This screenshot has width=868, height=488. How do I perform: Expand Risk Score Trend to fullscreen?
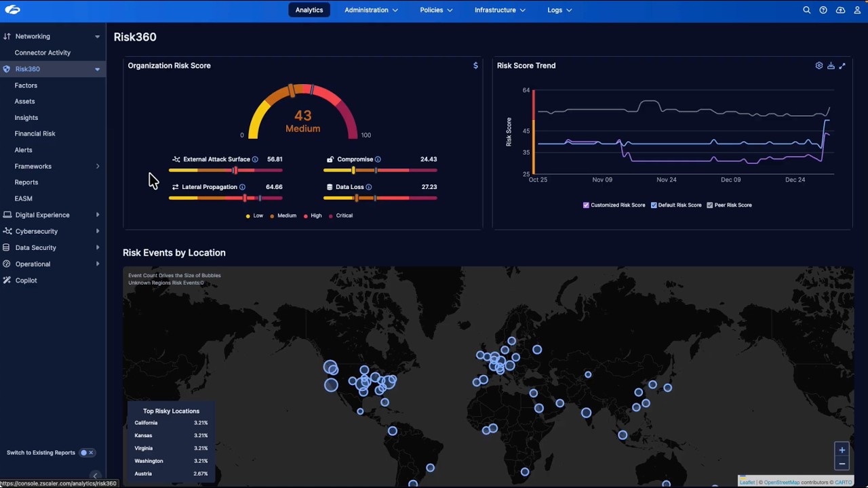(x=842, y=66)
